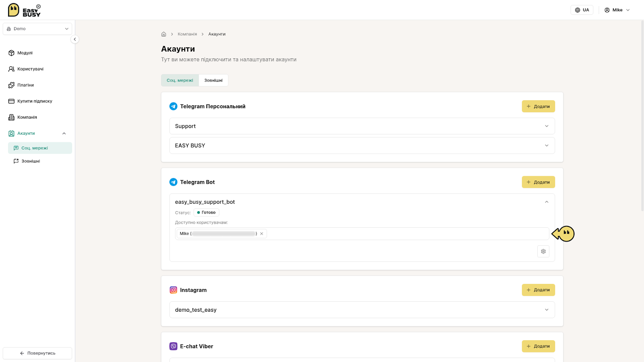Click the Акаунти page heading

coord(178,49)
